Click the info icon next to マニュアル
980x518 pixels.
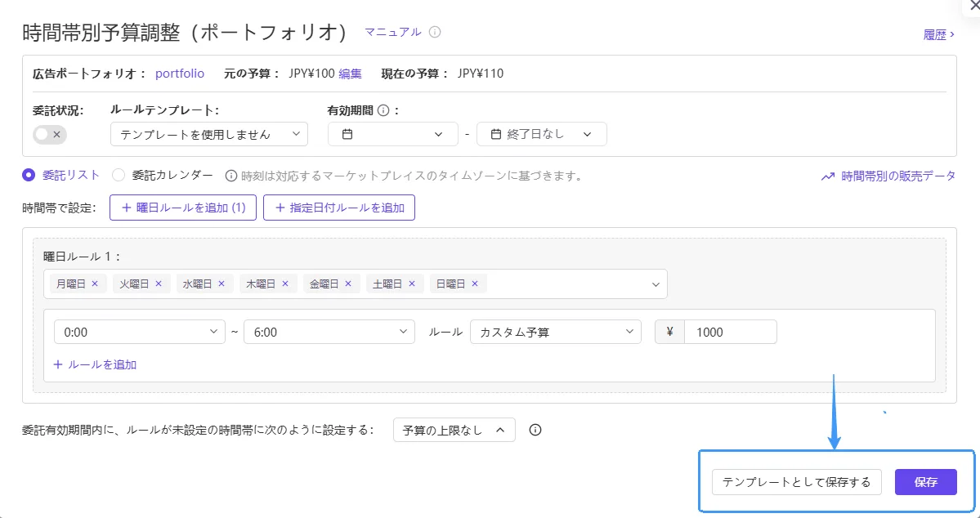pos(435,32)
